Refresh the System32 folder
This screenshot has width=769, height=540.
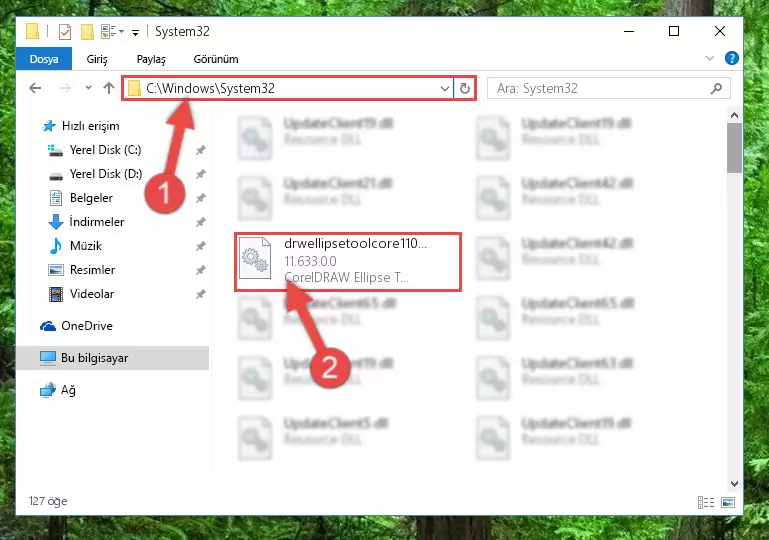464,89
